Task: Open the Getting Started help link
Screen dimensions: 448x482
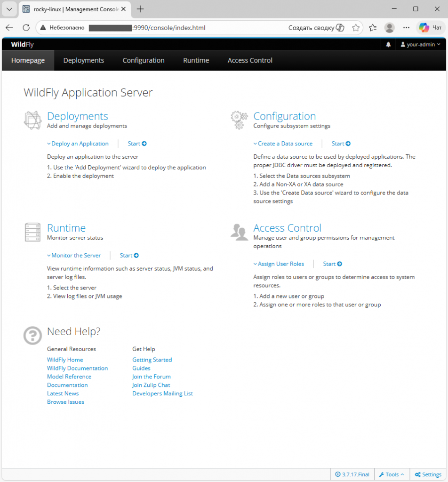Action: click(x=152, y=359)
